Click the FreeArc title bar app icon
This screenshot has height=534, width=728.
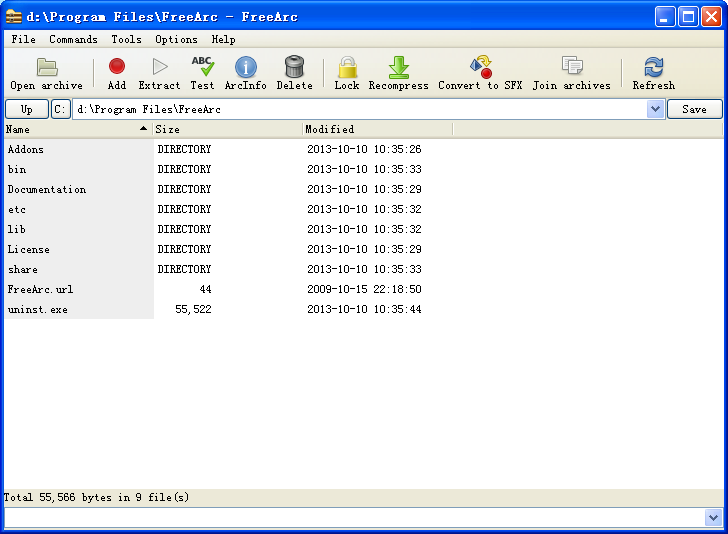[13, 17]
